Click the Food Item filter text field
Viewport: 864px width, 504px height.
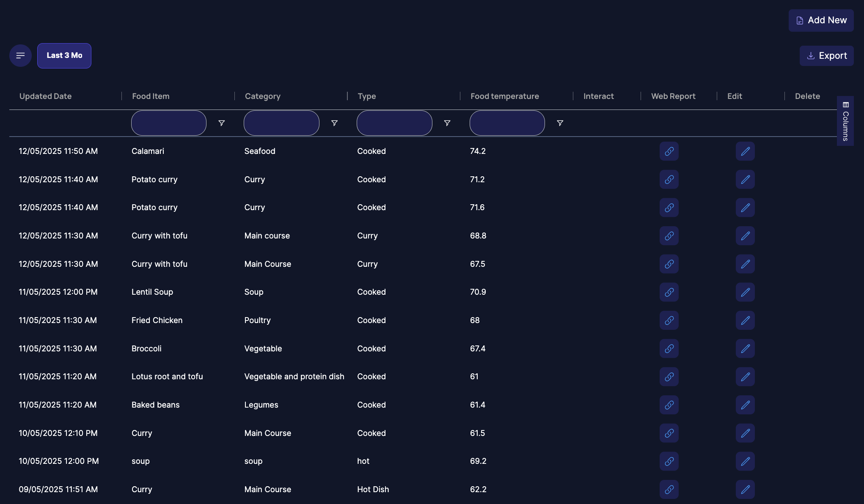(169, 123)
